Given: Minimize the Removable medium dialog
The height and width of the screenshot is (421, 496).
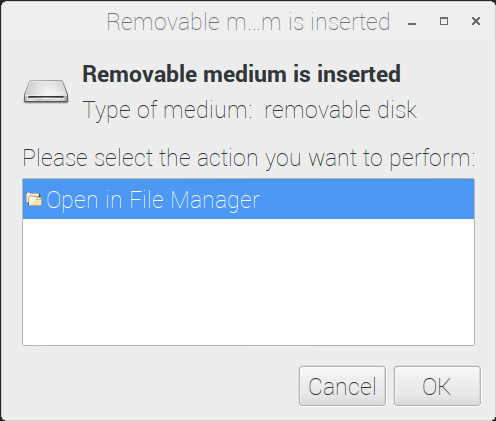Looking at the screenshot, I should (x=412, y=22).
